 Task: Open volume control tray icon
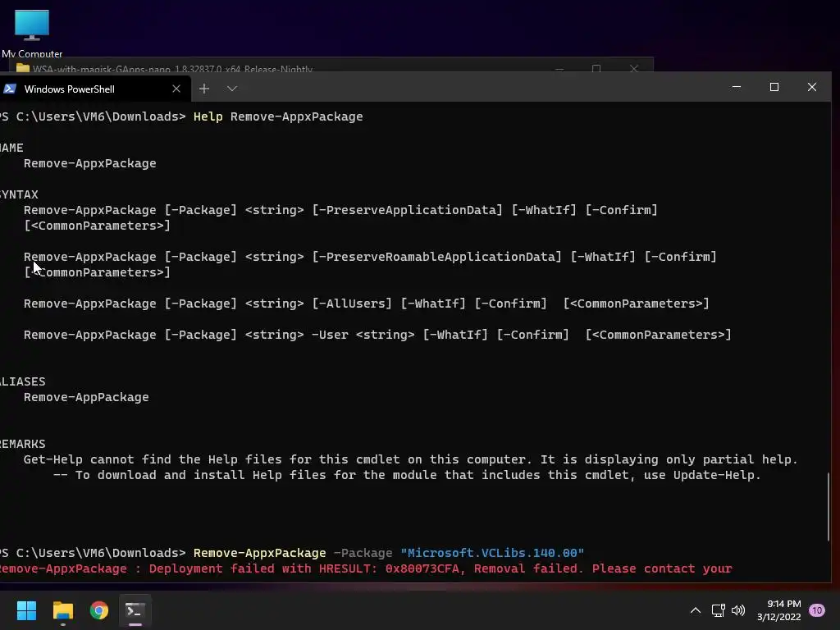coord(738,610)
